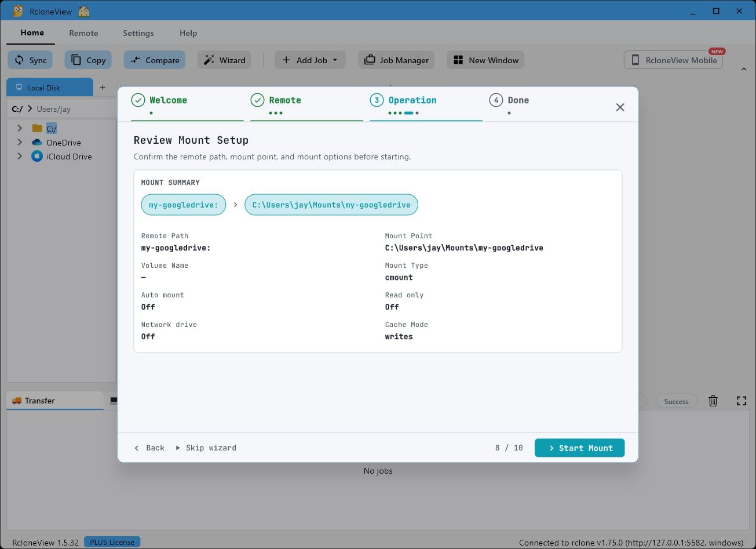Maximize the transfer panel with the fullscreen icon
This screenshot has width=756, height=549.
pyautogui.click(x=742, y=401)
